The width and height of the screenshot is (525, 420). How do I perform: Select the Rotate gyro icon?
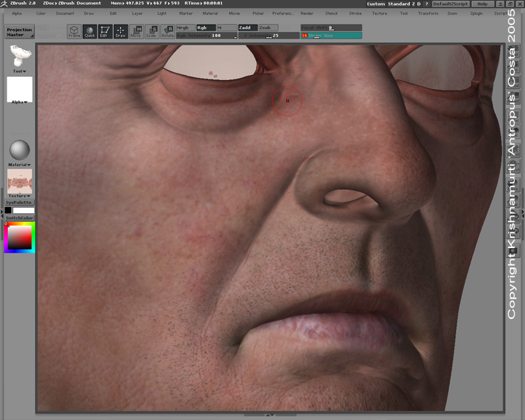pyautogui.click(x=168, y=31)
